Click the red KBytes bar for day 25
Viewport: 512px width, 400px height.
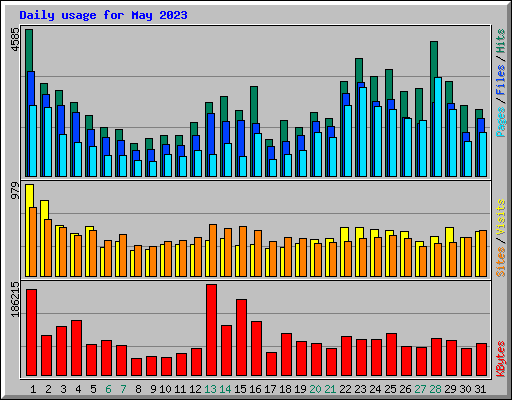click(391, 355)
